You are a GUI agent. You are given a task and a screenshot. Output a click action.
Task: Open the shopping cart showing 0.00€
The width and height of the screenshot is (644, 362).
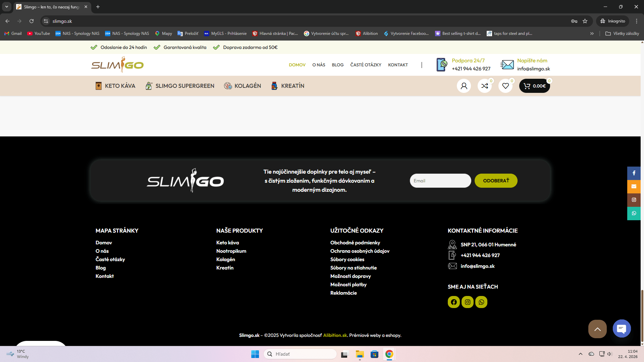click(x=534, y=86)
